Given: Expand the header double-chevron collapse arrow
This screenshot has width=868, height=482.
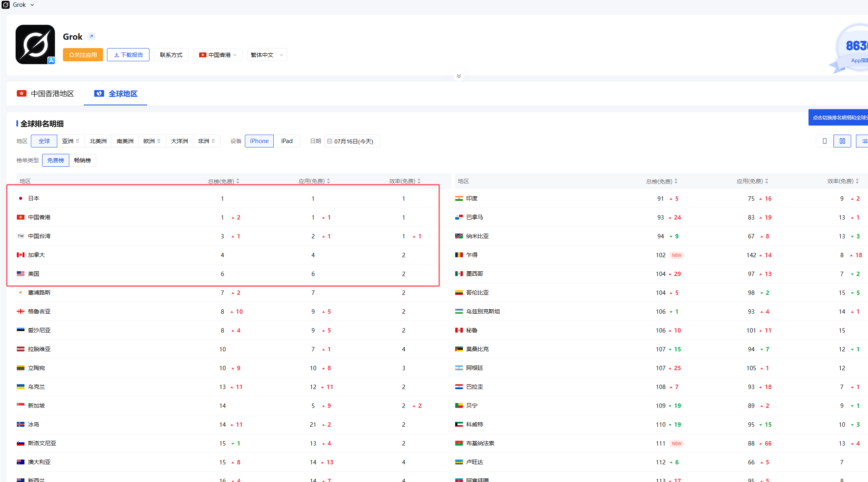Looking at the screenshot, I should coord(458,76).
